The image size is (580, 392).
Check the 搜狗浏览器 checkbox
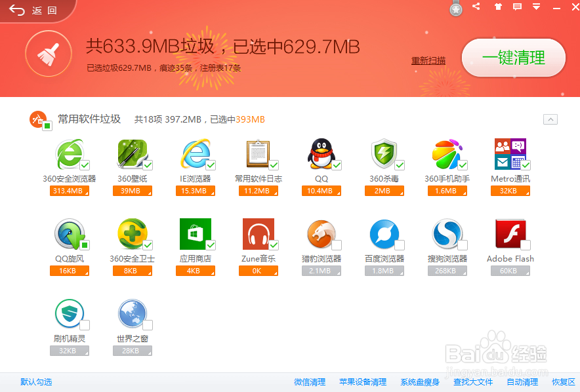click(463, 245)
